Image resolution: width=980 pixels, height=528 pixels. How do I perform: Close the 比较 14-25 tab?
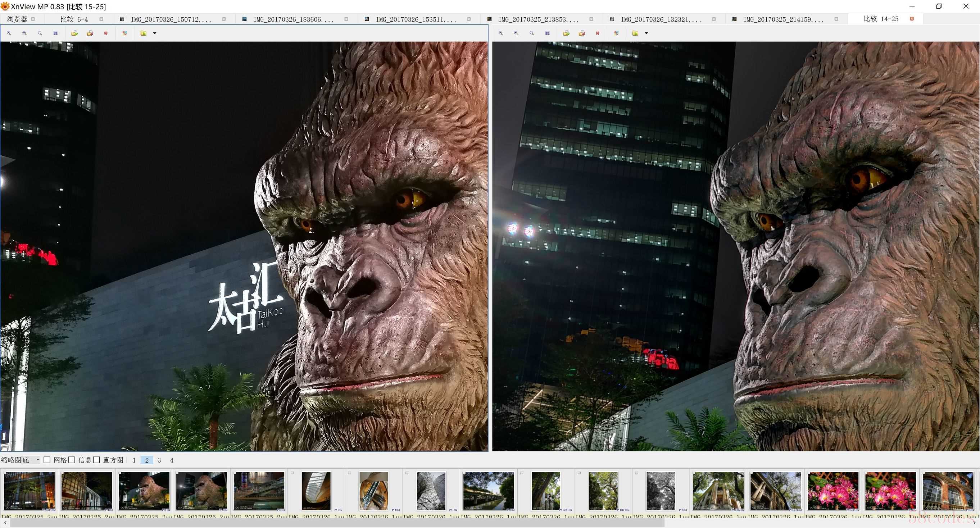(x=912, y=19)
